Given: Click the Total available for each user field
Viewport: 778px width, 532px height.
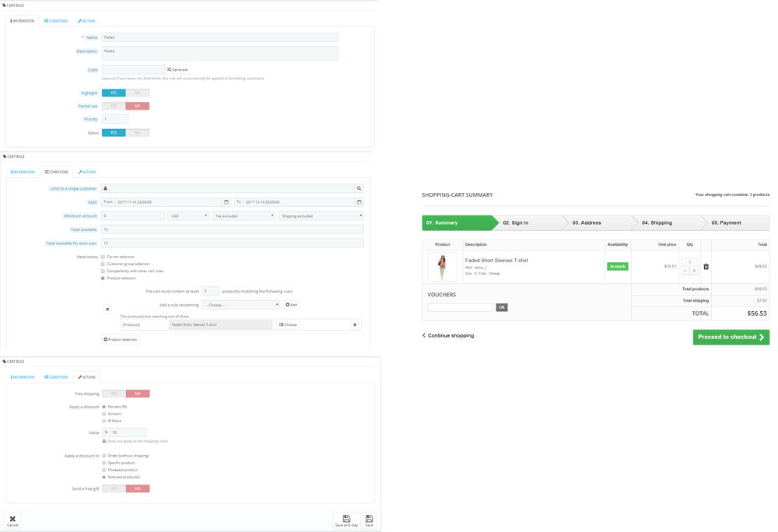Looking at the screenshot, I should click(x=232, y=243).
